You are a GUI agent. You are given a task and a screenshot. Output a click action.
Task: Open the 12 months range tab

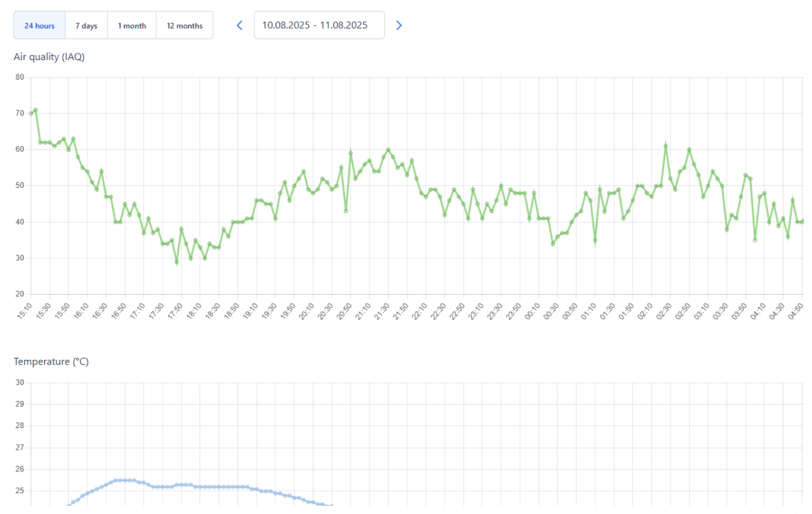pyautogui.click(x=185, y=26)
